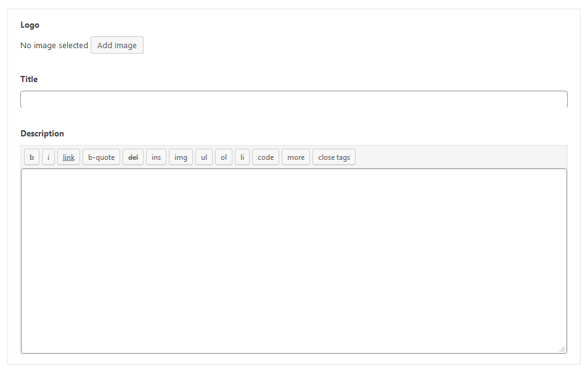
Task: Insert a hyperlink using the link button
Action: (x=68, y=157)
